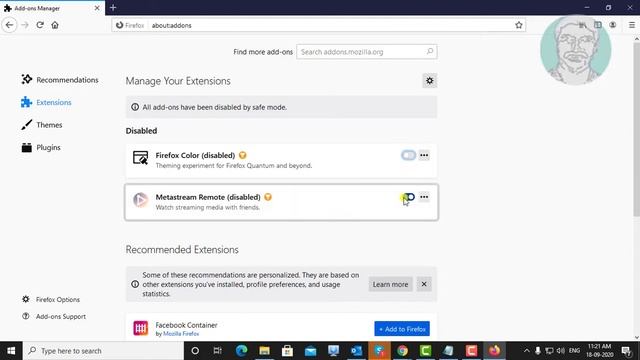Viewport: 640px width, 360px height.
Task: Select the Add-ons Manager tab
Action: (52, 8)
